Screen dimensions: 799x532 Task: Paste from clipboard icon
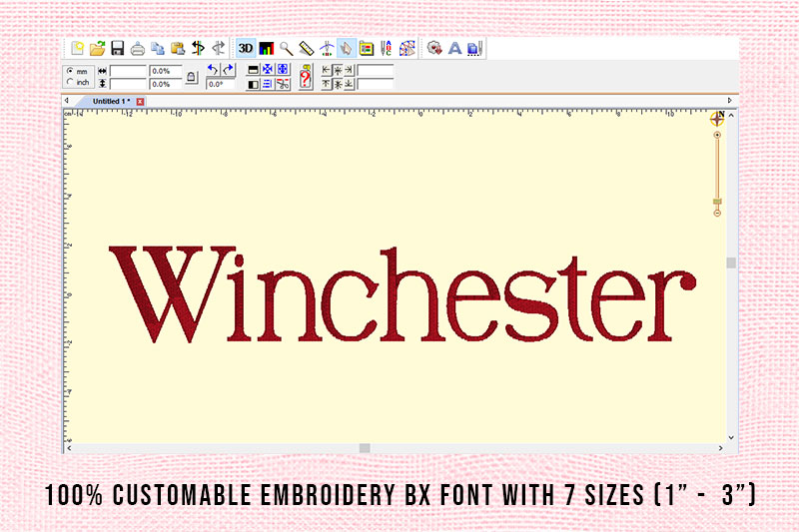pyautogui.click(x=178, y=48)
